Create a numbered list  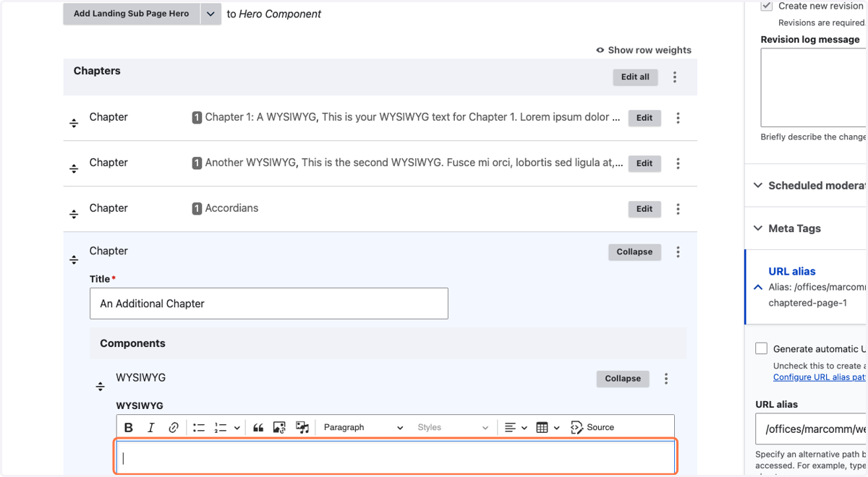pyautogui.click(x=221, y=427)
